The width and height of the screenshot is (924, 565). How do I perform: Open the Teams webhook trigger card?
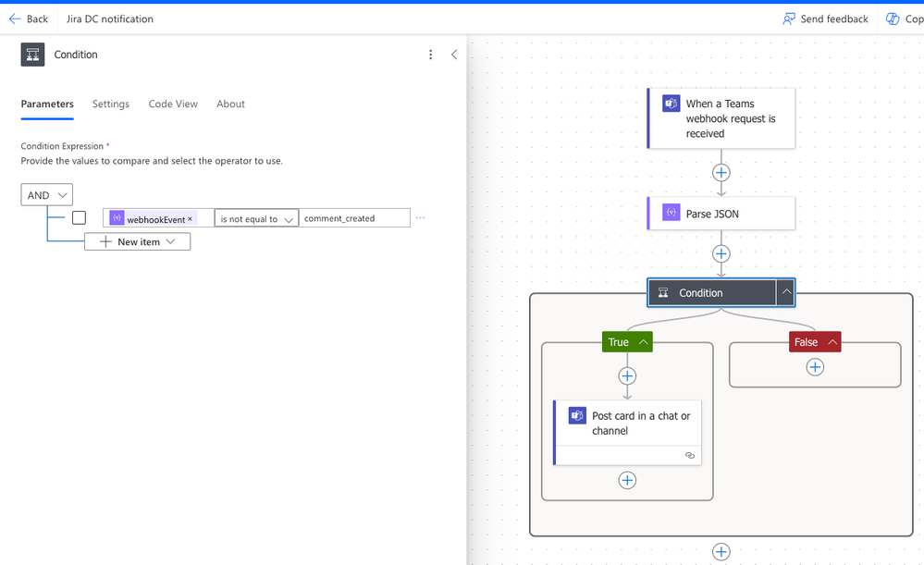[x=721, y=118]
